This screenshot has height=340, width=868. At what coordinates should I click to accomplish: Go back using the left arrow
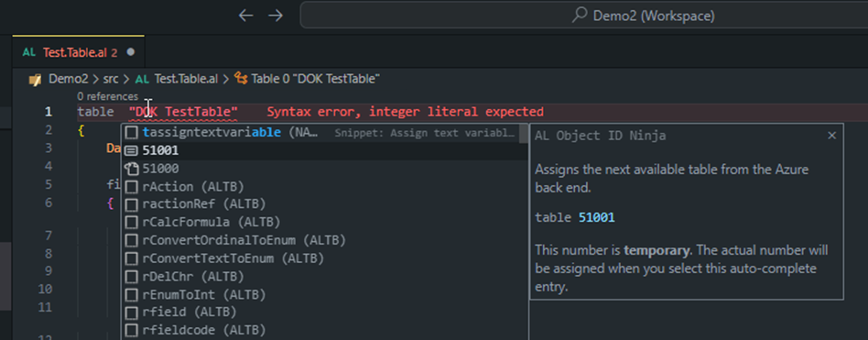(x=245, y=16)
